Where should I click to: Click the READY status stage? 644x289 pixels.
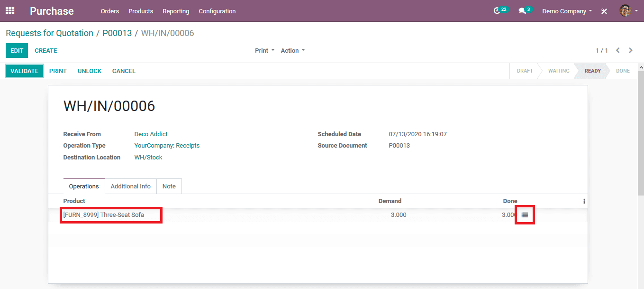tap(592, 71)
